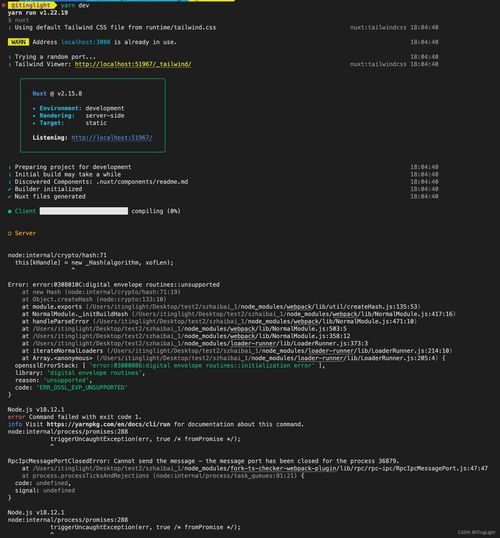Screen dimensions: 500x538
Task: Click the 'yarn run v1.22.19' line
Action: coord(38,13)
